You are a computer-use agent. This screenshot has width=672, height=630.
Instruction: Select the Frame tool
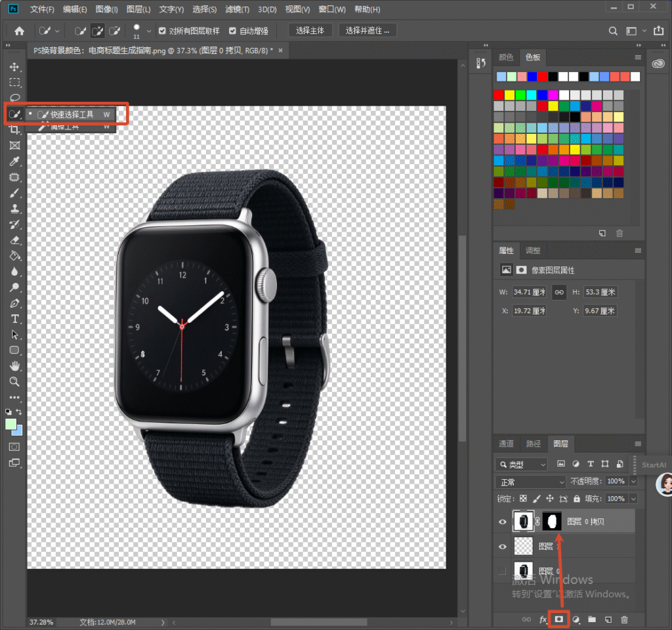point(14,146)
